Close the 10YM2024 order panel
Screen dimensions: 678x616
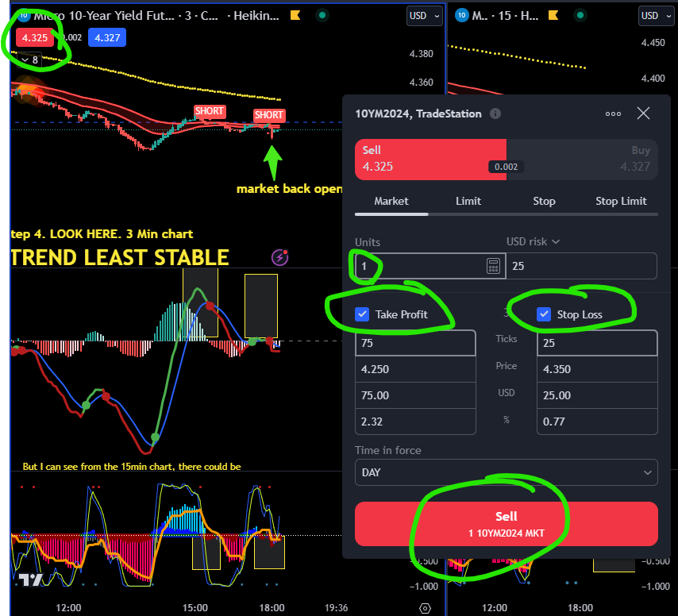[643, 114]
